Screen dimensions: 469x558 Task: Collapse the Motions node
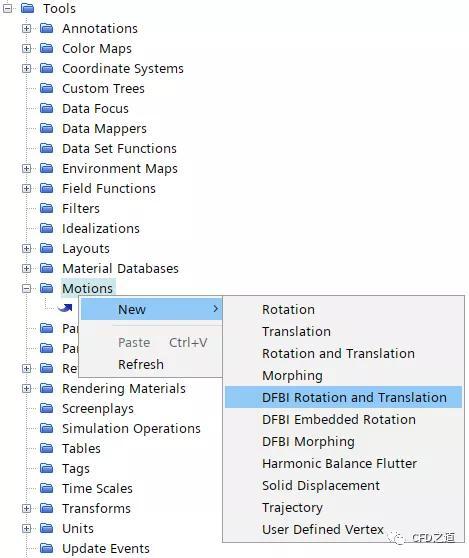tap(27, 288)
